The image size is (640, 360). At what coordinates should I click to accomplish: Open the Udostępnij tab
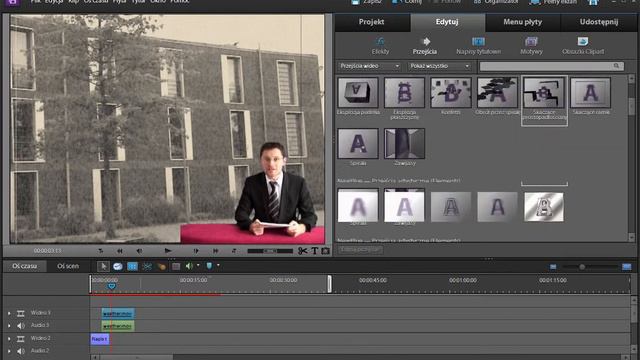pos(599,22)
